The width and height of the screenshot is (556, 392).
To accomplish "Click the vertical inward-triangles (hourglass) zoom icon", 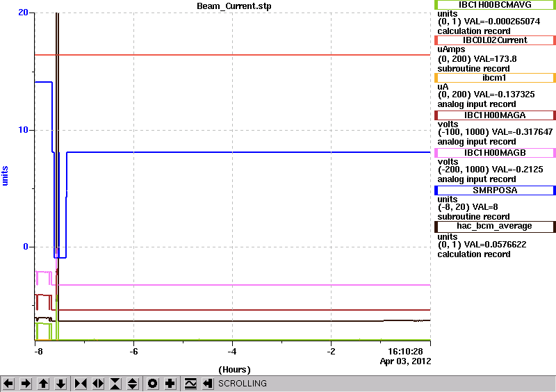I will tap(115, 384).
